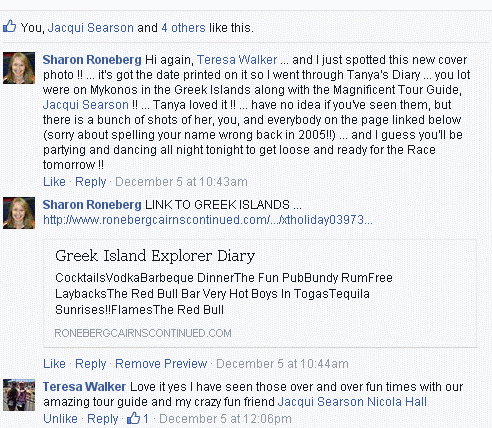
Task: Open the Nicola Hall tagged profile link
Action: point(397,402)
